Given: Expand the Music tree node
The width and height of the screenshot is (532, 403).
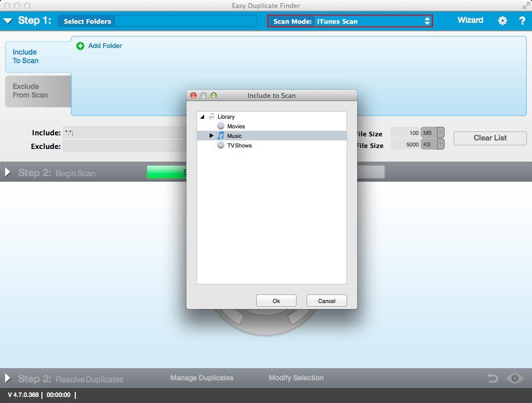Looking at the screenshot, I should point(212,136).
